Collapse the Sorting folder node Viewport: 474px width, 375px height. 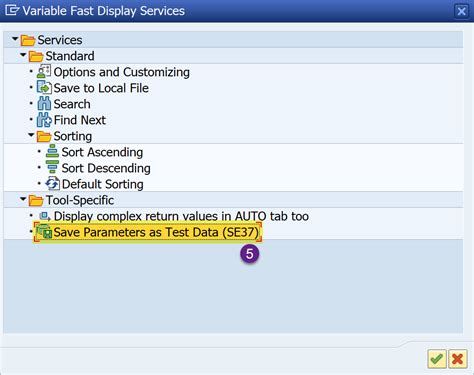(31, 135)
